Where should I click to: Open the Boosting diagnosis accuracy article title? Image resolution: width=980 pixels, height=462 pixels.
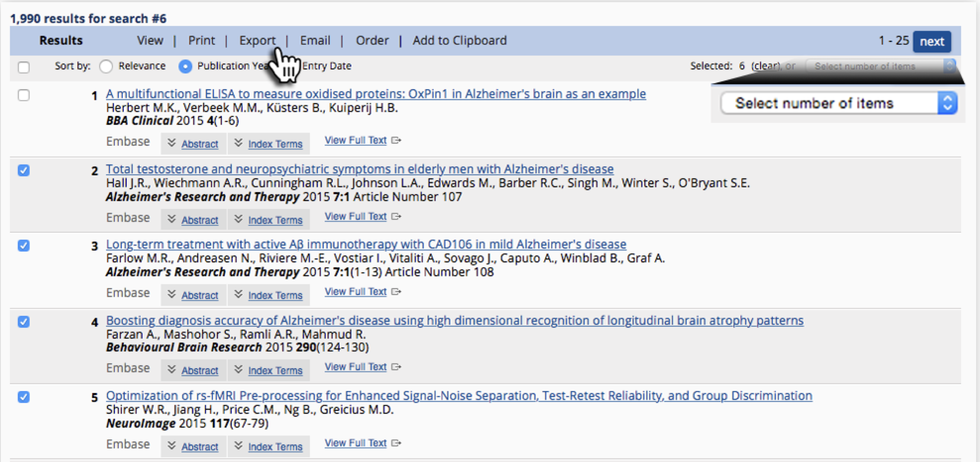[x=454, y=321]
